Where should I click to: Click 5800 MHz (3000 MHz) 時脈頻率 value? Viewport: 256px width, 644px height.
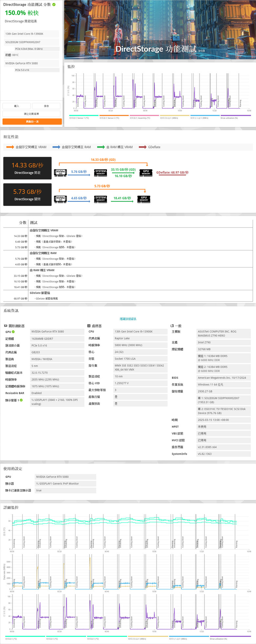click(x=140, y=345)
